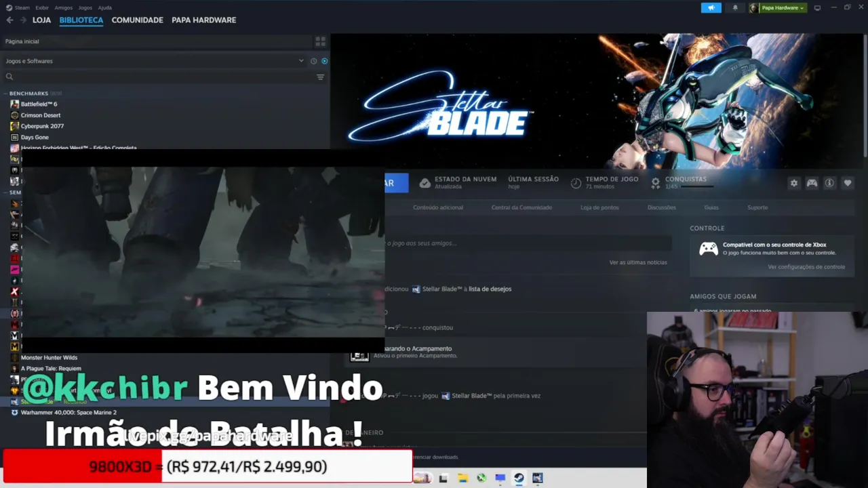Screen dimensions: 868x488
Task: Select Days Gone in the library
Action: point(35,137)
